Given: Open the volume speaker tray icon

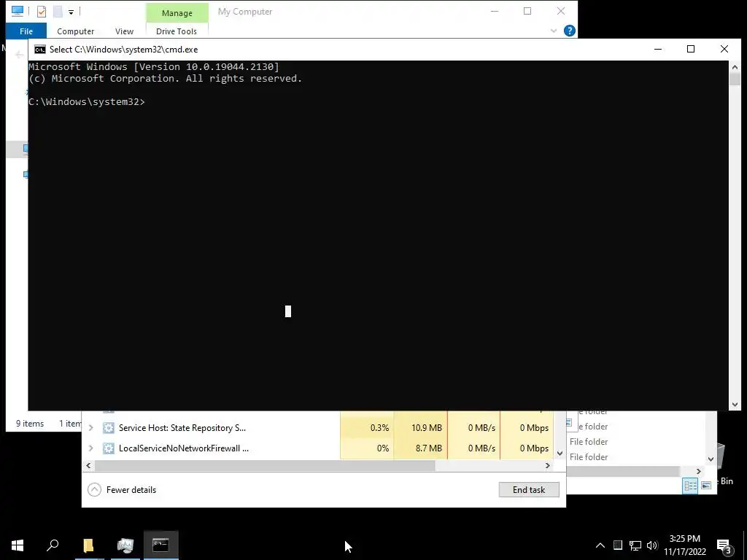Looking at the screenshot, I should click(x=652, y=545).
